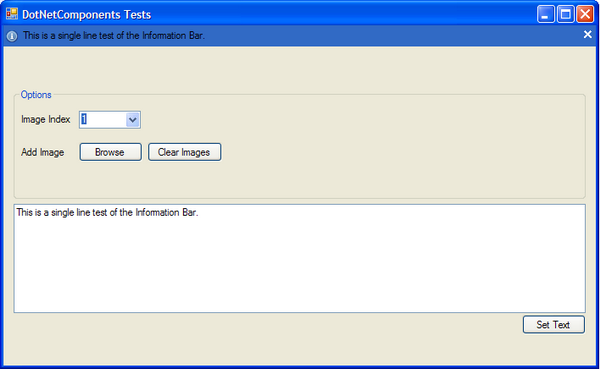
Task: Click the information icon in the blue bar
Action: (12, 36)
